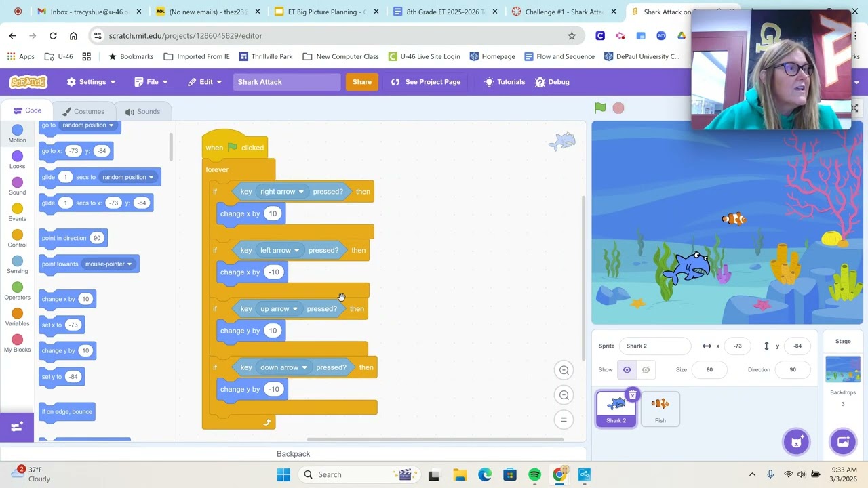Select the Stage backdrop thumbnail
Viewport: 868px width, 488px height.
point(843,369)
